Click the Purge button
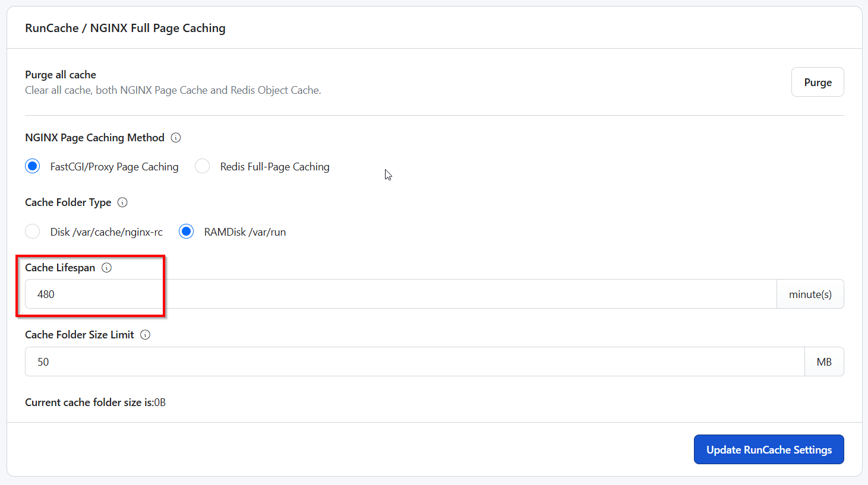 point(817,82)
